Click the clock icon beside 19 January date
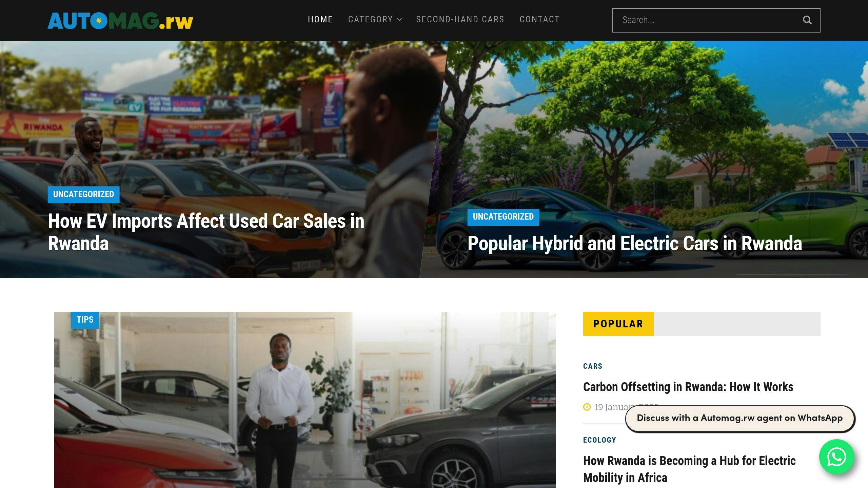This screenshot has height=488, width=868. click(x=587, y=407)
